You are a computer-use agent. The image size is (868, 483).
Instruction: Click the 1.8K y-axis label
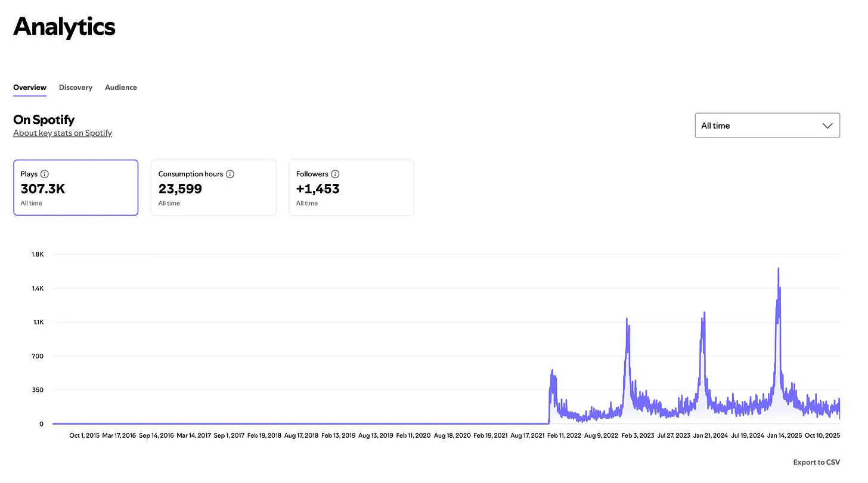[37, 254]
